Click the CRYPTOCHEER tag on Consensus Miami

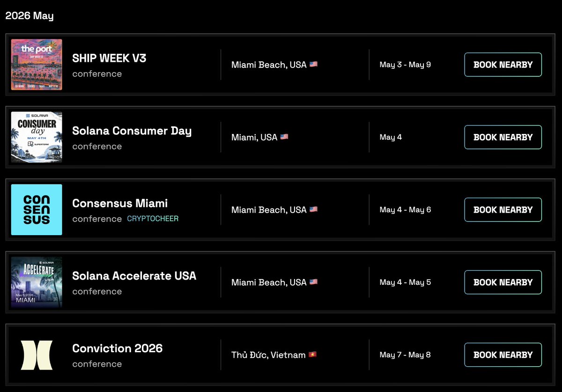pos(153,219)
